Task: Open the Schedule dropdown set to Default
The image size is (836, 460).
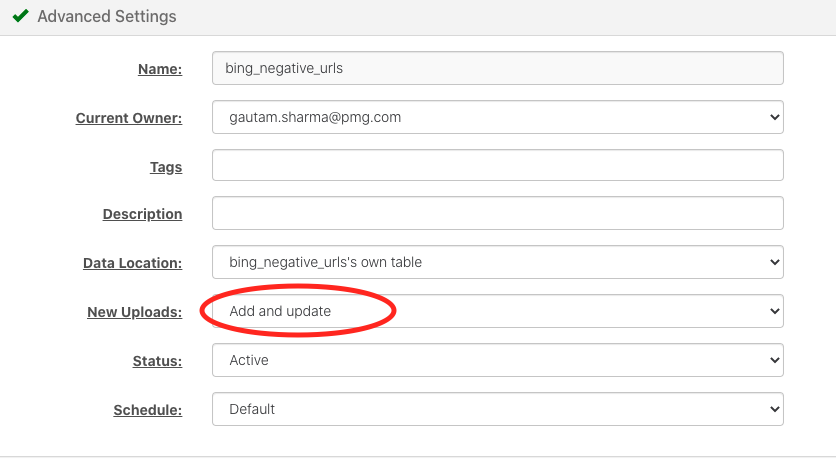Action: [497, 409]
